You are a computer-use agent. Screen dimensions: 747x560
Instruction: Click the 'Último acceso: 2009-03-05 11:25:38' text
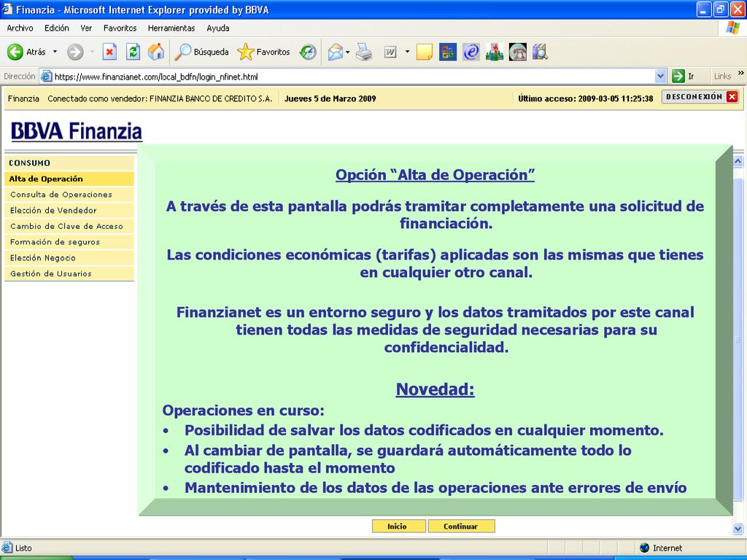coord(586,98)
